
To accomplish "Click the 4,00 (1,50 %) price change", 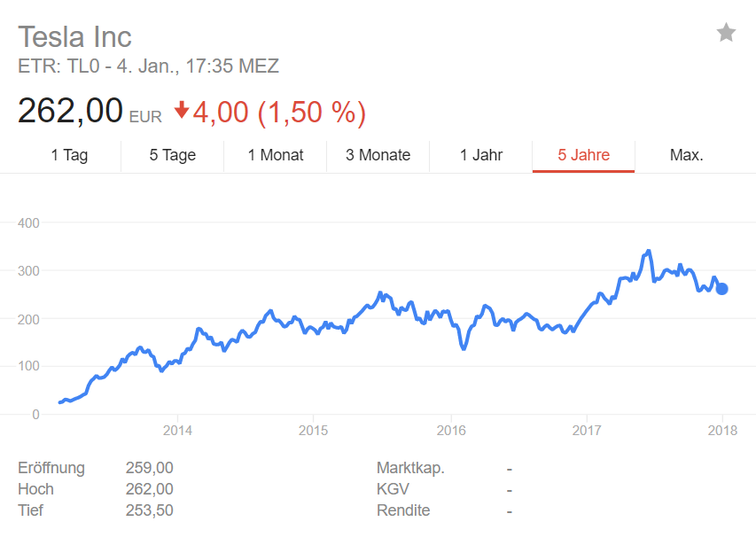I will 279,113.
